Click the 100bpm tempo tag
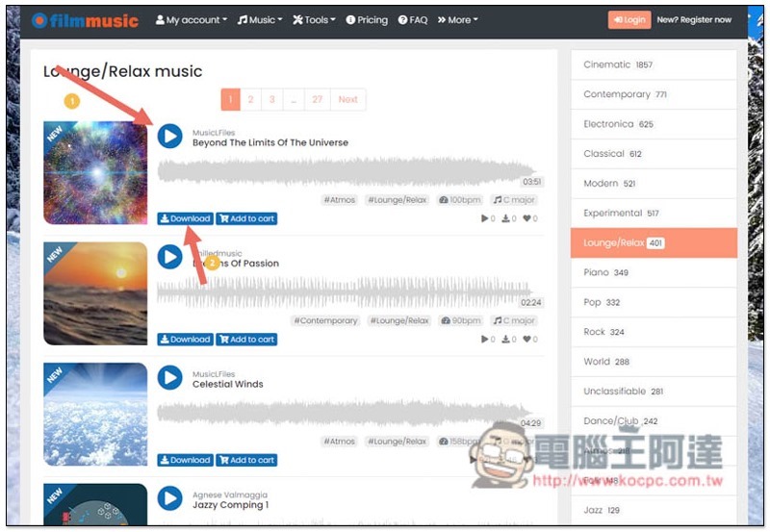770x532 pixels. (460, 200)
